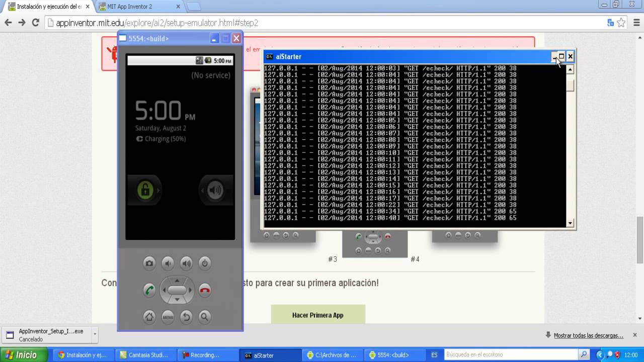
Task: Click the sound toggle on lock screen
Action: pyautogui.click(x=215, y=190)
